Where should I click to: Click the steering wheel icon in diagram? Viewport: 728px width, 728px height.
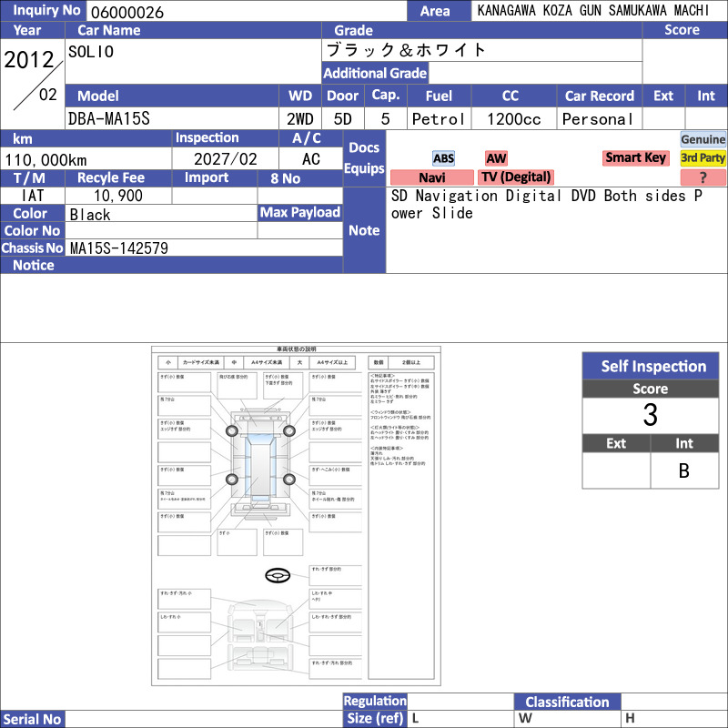(278, 576)
